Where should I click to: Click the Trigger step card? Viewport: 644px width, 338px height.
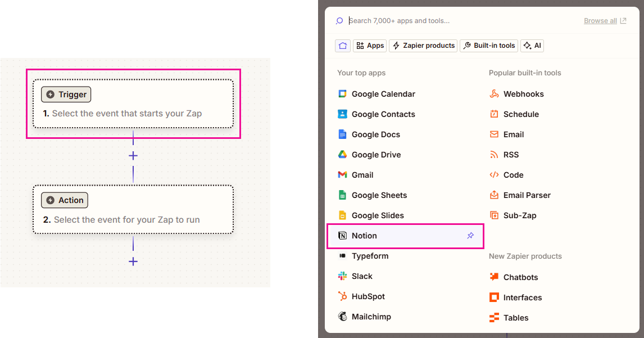[x=133, y=104]
